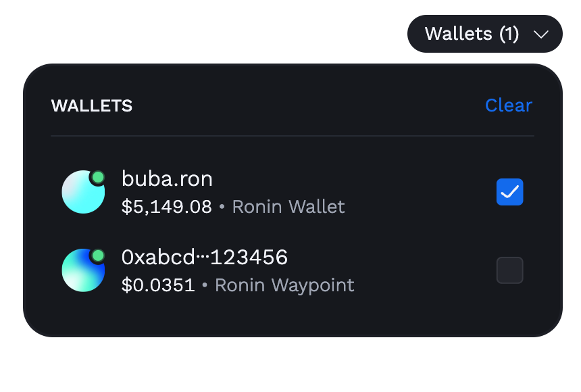The height and width of the screenshot is (392, 581).
Task: Click the Ronin Waypoint label
Action: [284, 285]
